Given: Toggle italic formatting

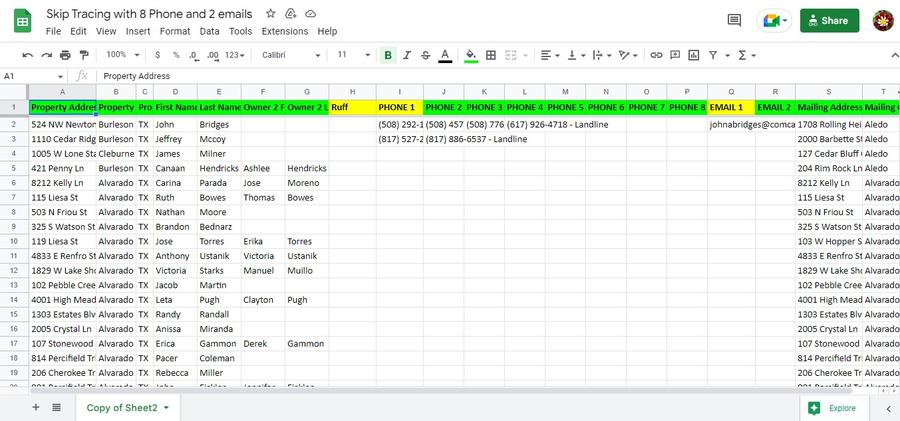Looking at the screenshot, I should click(407, 55).
